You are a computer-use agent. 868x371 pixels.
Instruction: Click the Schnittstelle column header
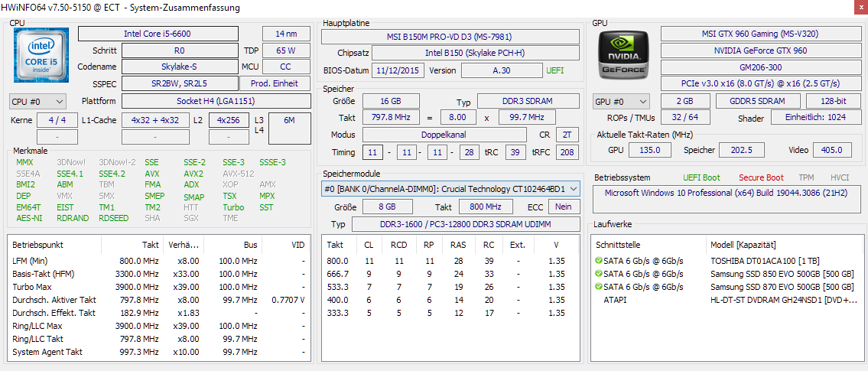pos(649,244)
